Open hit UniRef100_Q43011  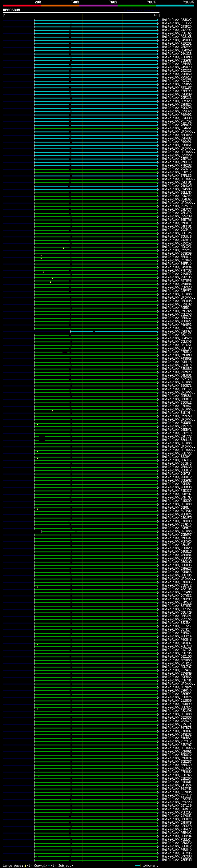(176, 240)
